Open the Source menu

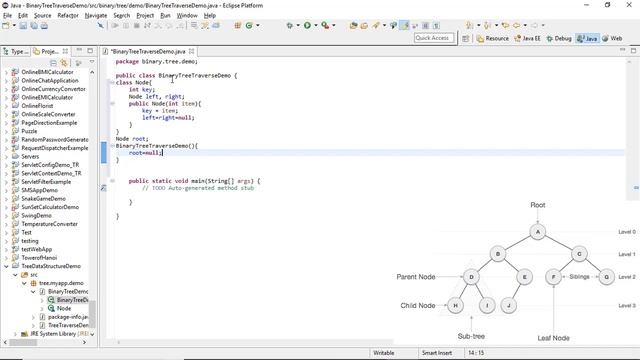pyautogui.click(x=42, y=16)
